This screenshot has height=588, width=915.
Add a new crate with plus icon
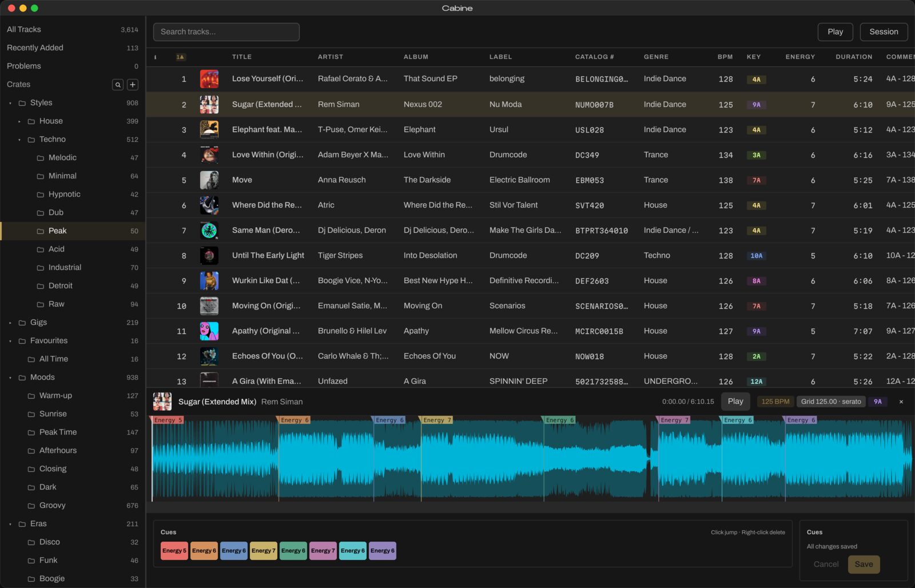click(133, 85)
